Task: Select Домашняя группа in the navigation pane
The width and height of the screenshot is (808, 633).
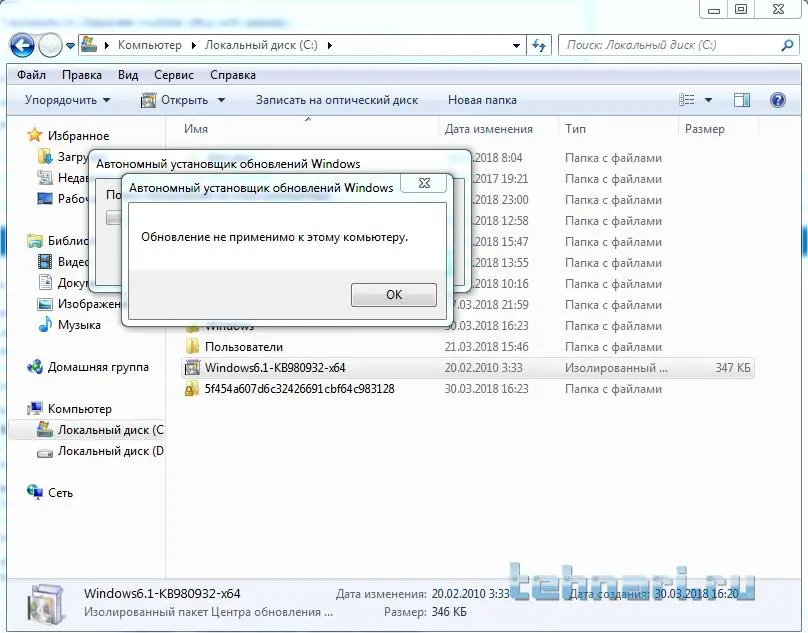Action: 98,367
